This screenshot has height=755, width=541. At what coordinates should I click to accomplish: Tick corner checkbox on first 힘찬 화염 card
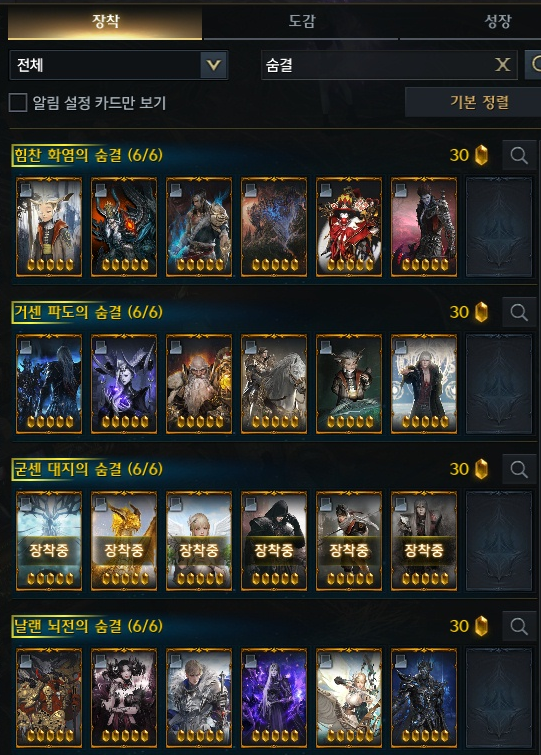tap(26, 190)
